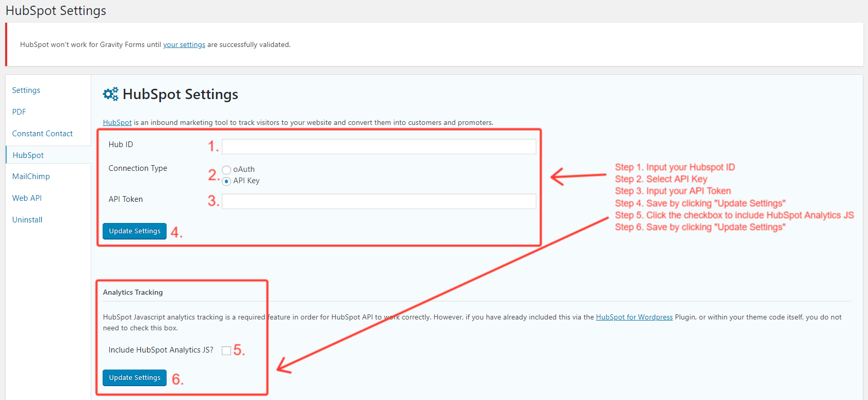Click the API Token label

(126, 199)
